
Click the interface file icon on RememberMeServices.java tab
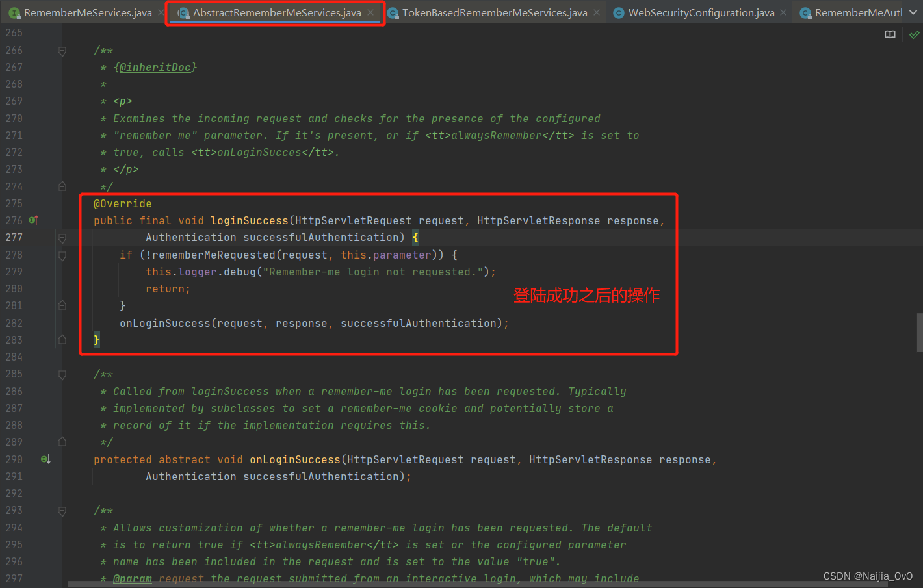pyautogui.click(x=14, y=13)
